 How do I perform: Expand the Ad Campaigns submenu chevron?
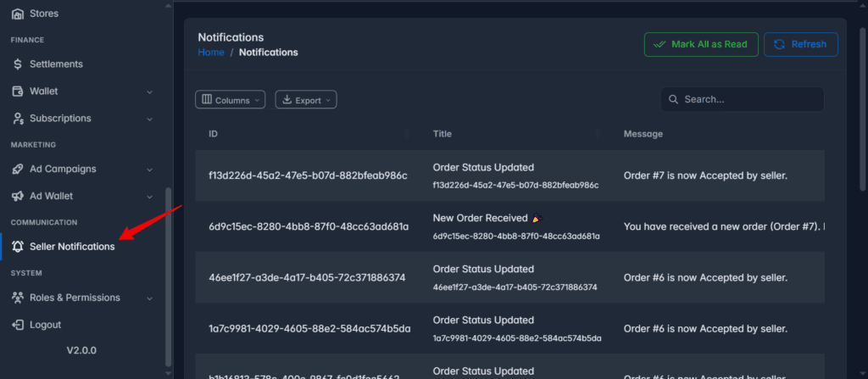point(149,169)
